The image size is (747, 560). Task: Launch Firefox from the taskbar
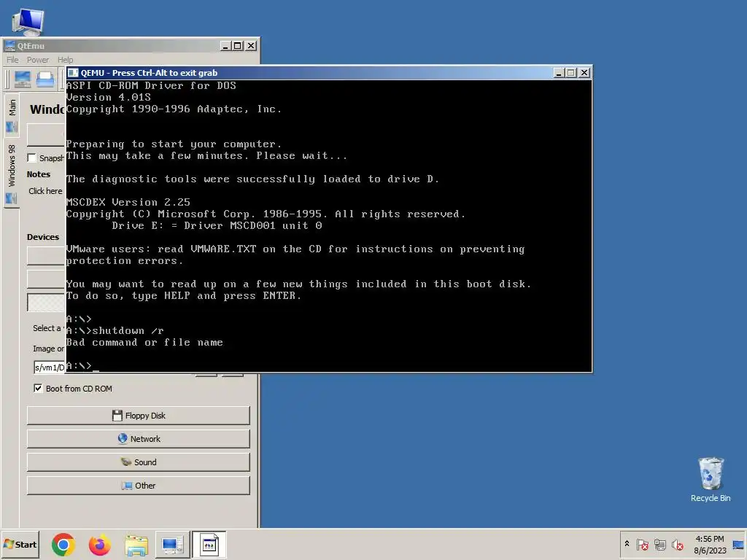pos(99,545)
